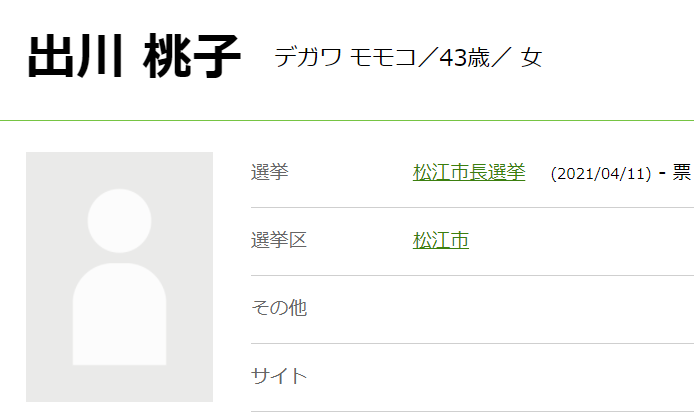This screenshot has width=694, height=420.
Task: Click the 松江市 district link
Action: pos(440,240)
